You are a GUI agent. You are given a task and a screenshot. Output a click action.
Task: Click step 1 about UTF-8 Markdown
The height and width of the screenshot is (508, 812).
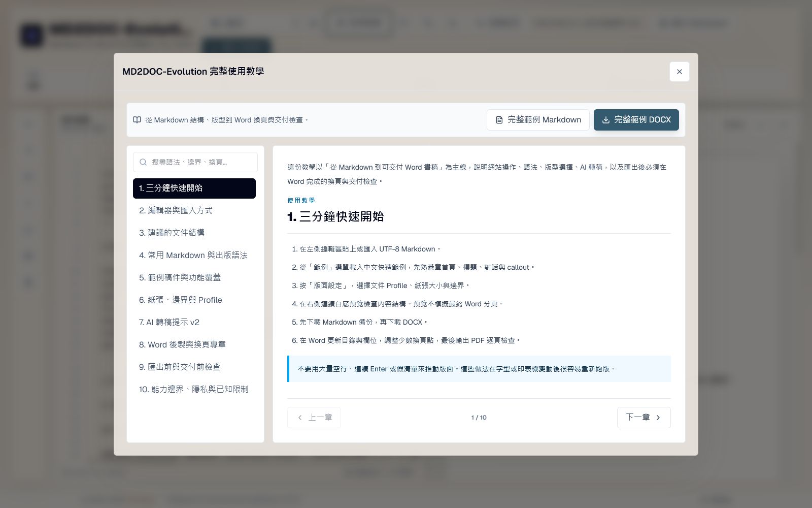point(366,249)
